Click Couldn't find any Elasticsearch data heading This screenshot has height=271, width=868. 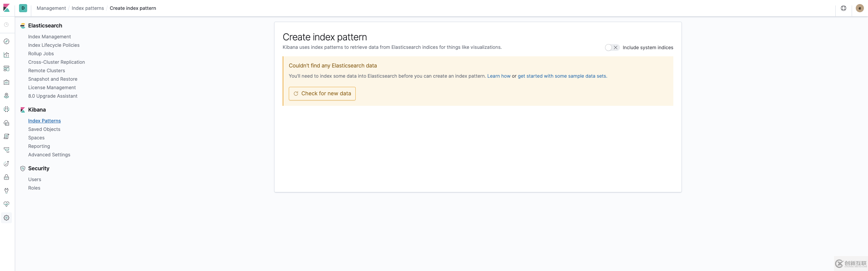click(x=333, y=66)
